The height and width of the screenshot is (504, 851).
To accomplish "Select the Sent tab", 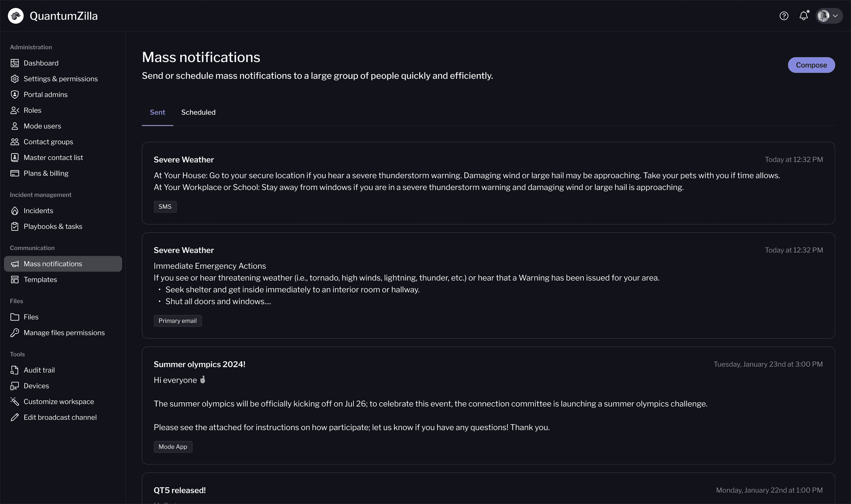I will [x=157, y=112].
